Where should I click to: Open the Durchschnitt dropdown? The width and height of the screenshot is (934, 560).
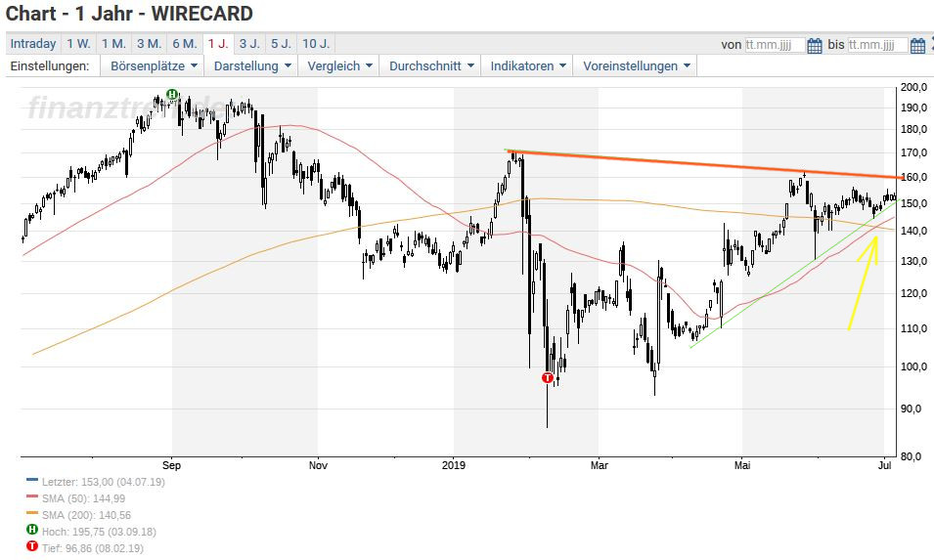[430, 66]
